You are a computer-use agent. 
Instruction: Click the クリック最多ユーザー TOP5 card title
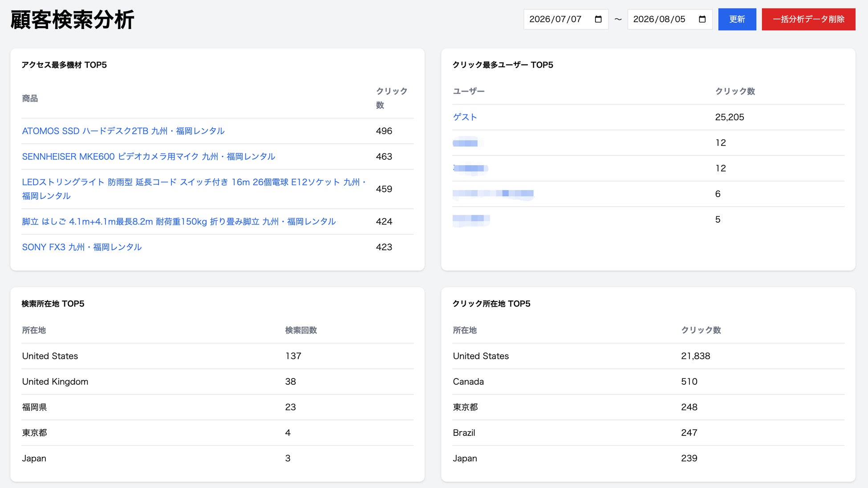click(x=503, y=65)
